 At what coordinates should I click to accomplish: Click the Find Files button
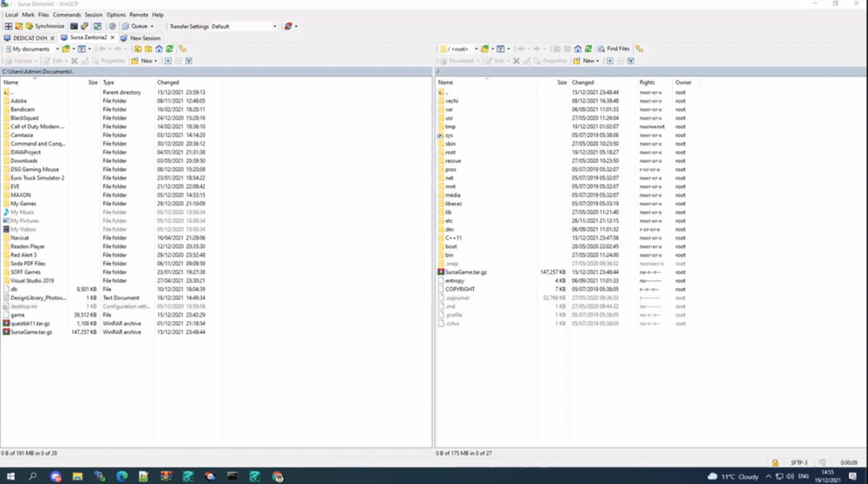614,49
